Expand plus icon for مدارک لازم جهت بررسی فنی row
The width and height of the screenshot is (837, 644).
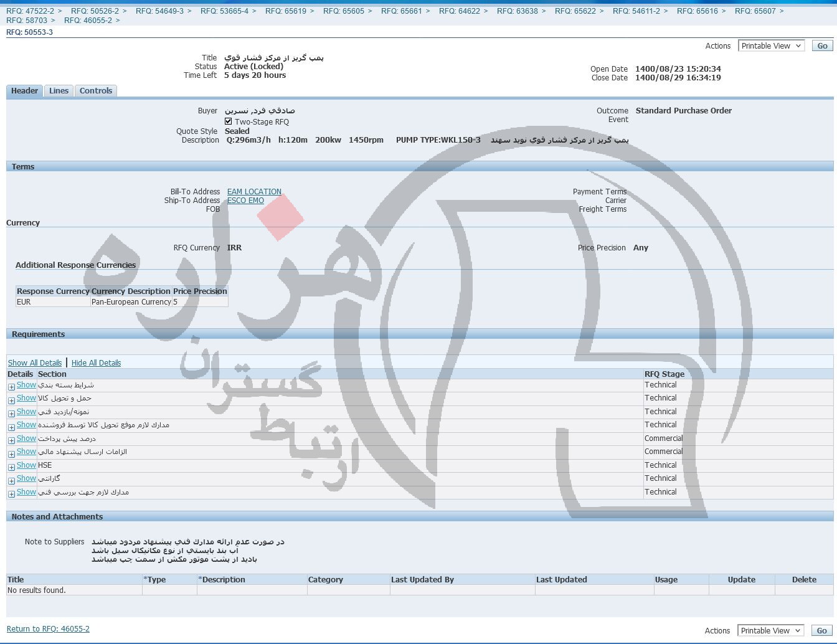[11, 494]
